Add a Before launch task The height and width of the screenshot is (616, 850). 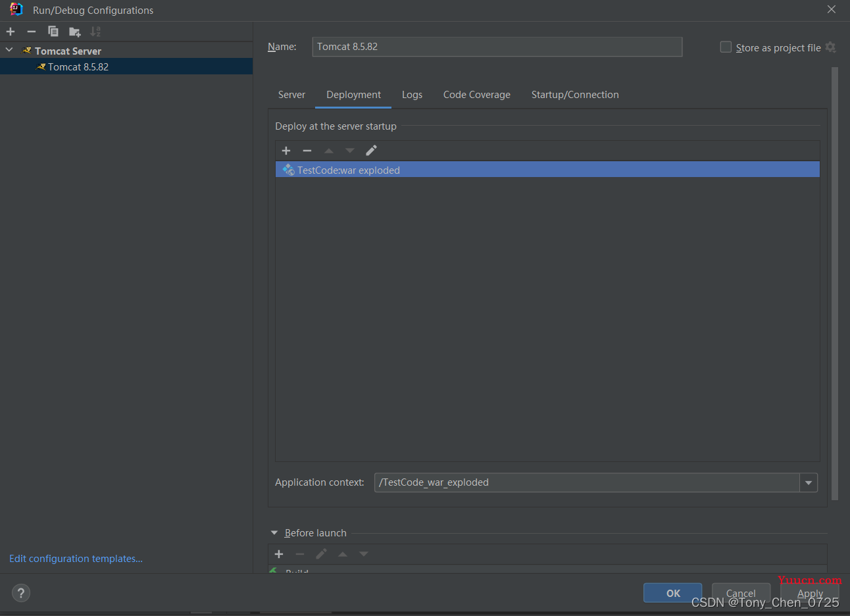click(279, 554)
